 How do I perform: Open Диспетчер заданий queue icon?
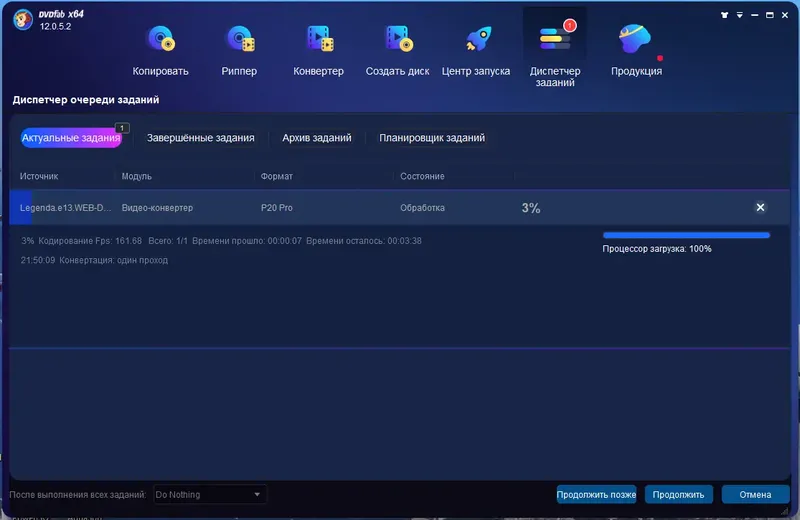coord(555,38)
